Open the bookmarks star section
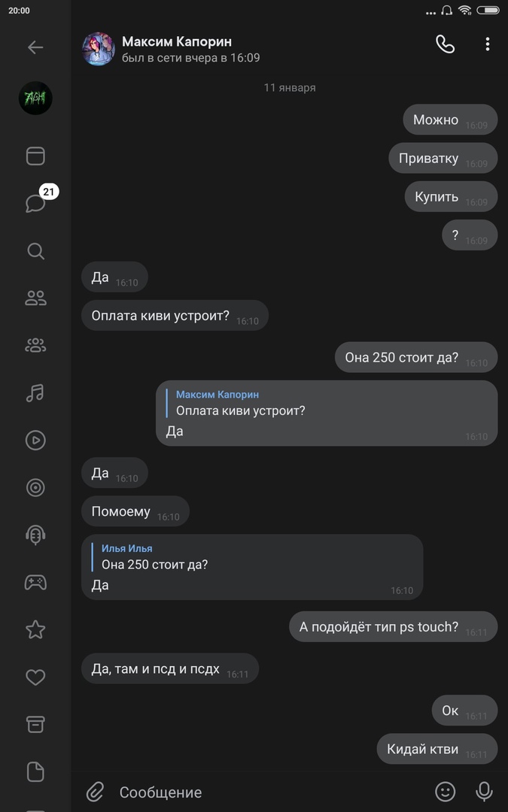The height and width of the screenshot is (812, 508). pos(35,629)
